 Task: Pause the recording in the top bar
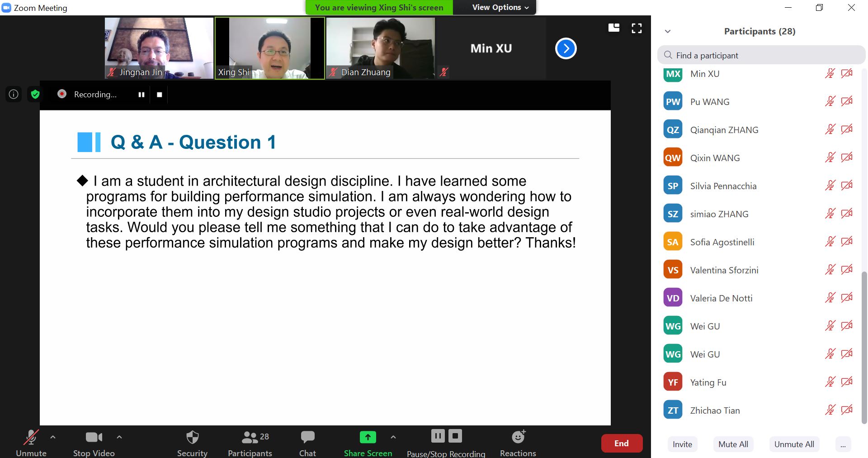click(142, 95)
